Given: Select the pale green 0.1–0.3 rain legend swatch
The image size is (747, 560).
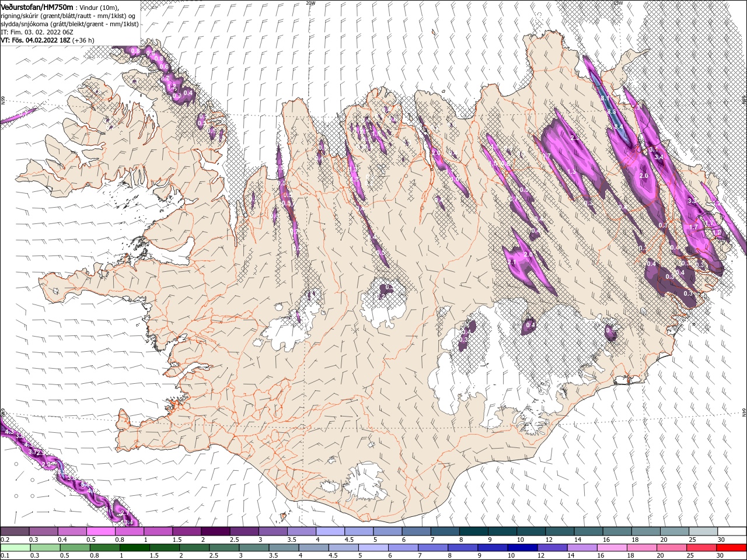Looking at the screenshot, I should (x=15, y=548).
